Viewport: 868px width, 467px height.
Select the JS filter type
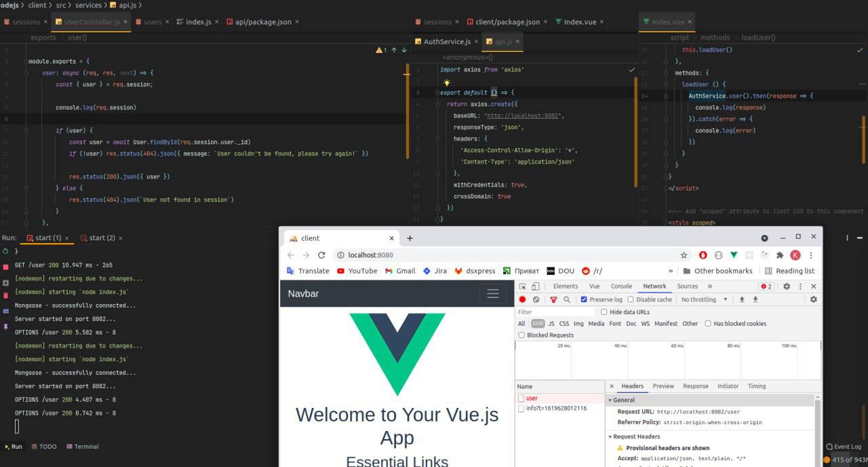point(551,324)
